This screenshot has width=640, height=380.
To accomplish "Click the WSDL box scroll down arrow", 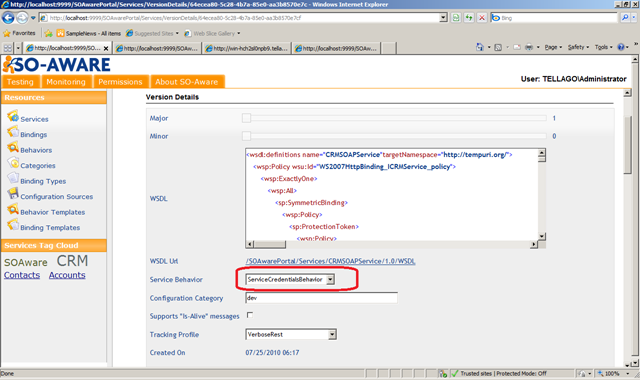I will (x=542, y=236).
